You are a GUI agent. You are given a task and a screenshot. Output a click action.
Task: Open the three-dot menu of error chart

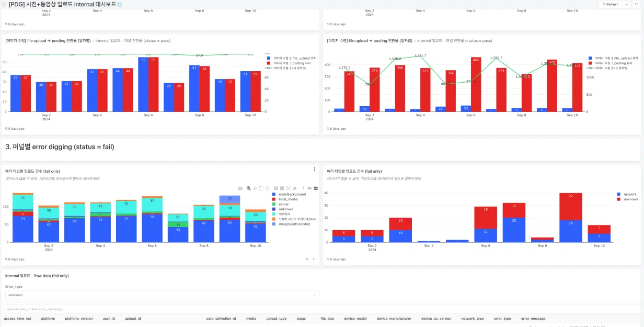pos(315,169)
